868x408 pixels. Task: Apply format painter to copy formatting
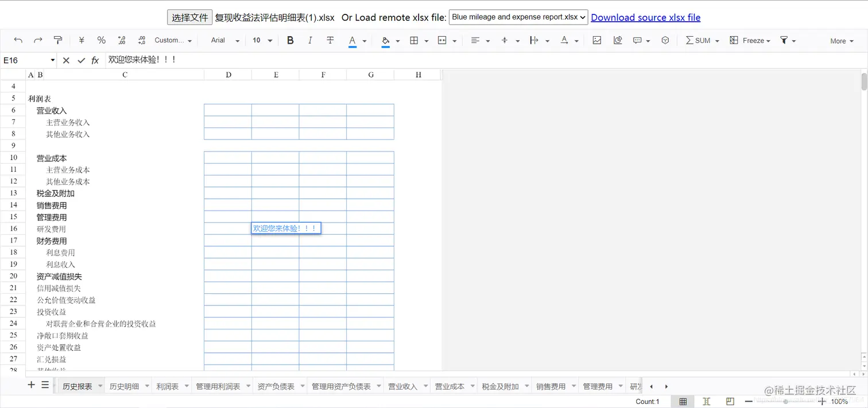[58, 40]
